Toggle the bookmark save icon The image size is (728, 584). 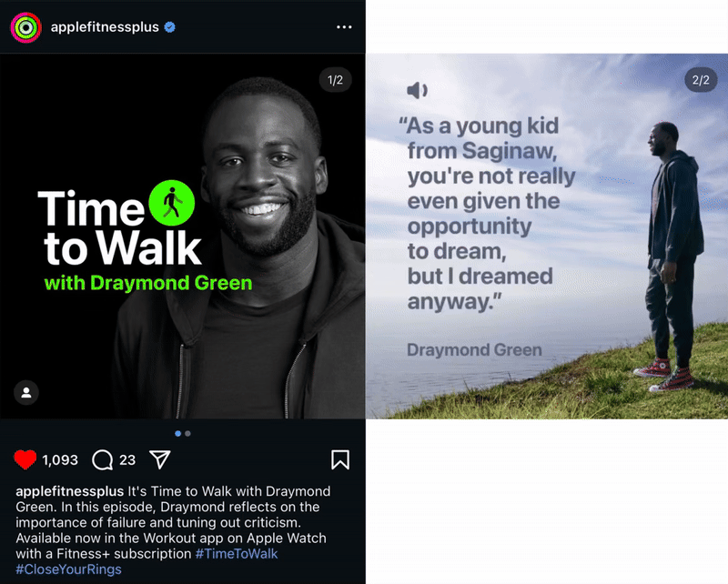(x=340, y=459)
